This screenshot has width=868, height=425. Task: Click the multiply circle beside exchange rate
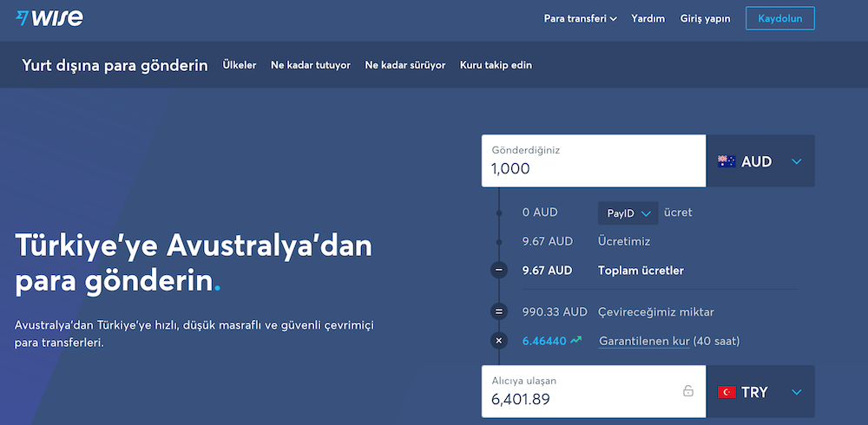click(x=499, y=341)
